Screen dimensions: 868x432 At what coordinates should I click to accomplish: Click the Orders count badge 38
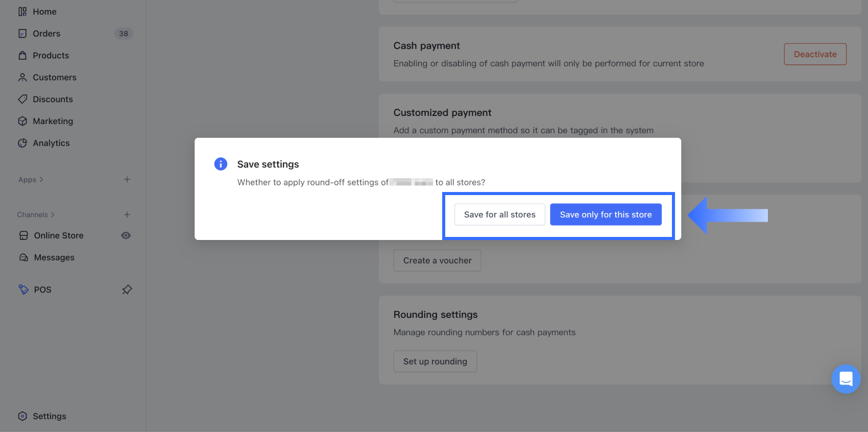click(x=124, y=34)
